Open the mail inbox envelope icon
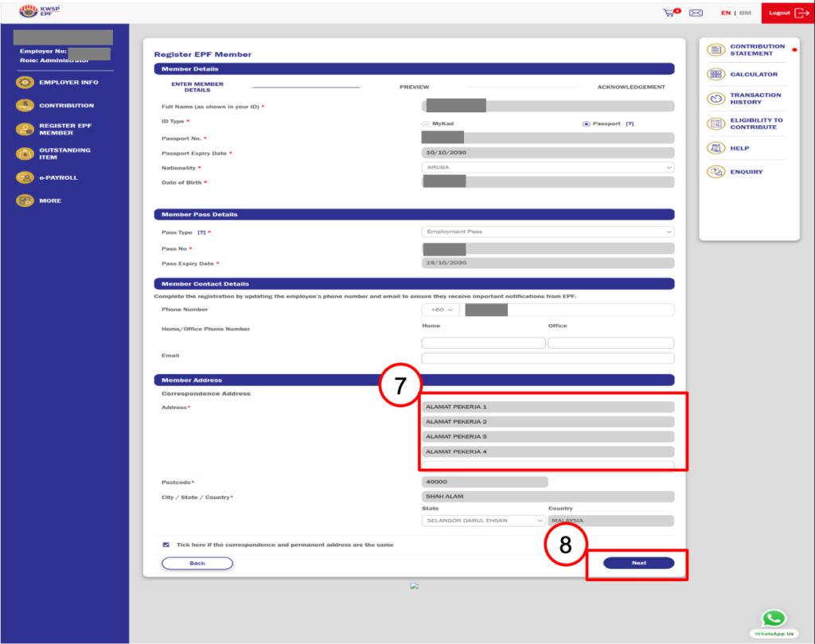This screenshot has height=644, width=815. coord(696,13)
